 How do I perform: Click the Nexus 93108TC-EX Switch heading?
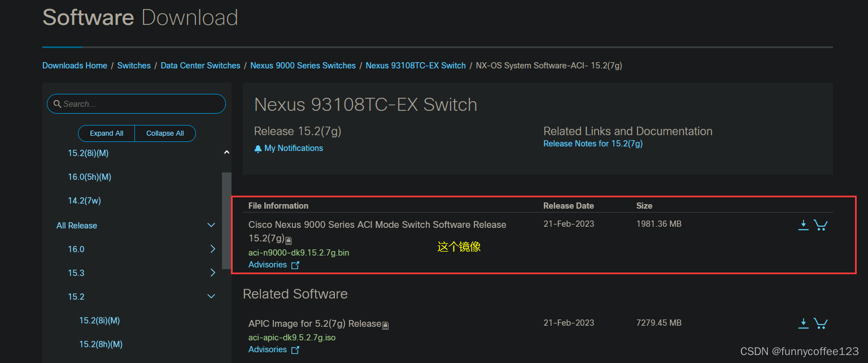366,105
